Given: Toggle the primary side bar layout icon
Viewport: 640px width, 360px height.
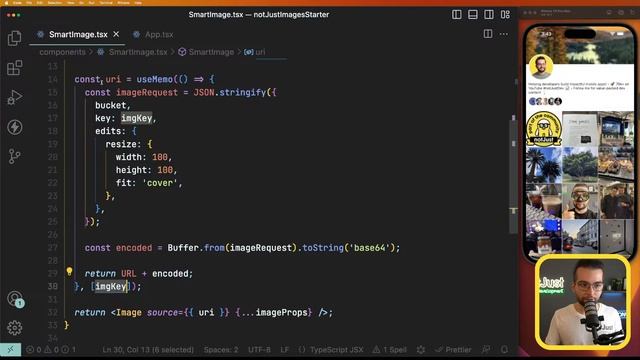Looking at the screenshot, I should [x=457, y=15].
